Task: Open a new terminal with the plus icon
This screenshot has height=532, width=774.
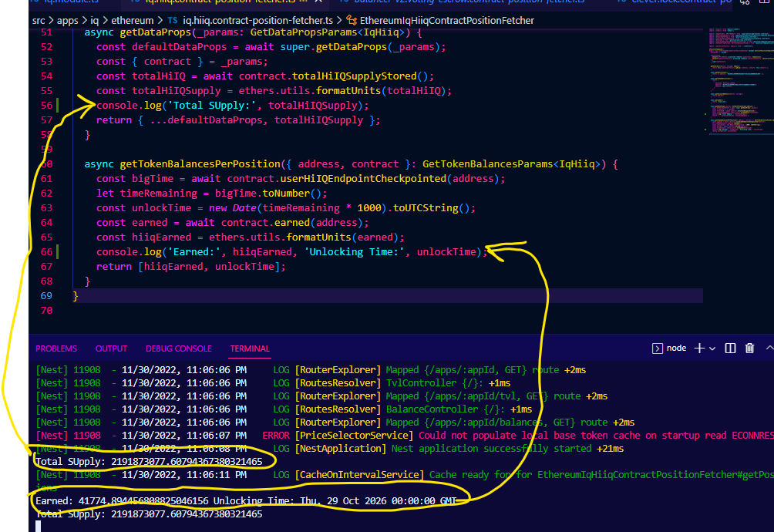Action: pos(698,348)
